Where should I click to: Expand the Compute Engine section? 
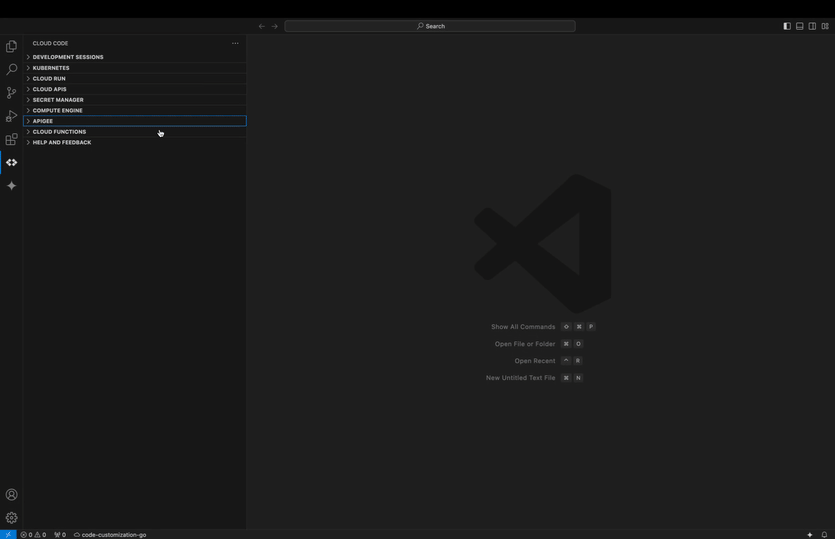click(135, 110)
